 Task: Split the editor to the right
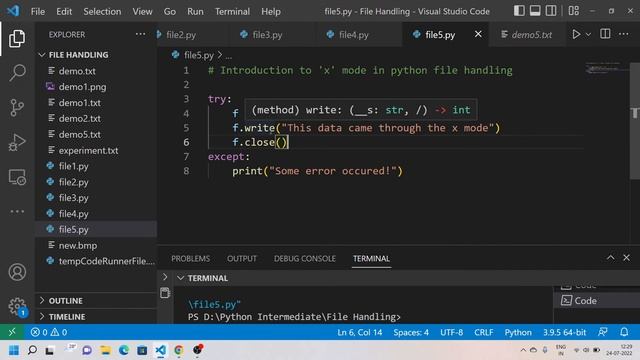click(x=605, y=34)
